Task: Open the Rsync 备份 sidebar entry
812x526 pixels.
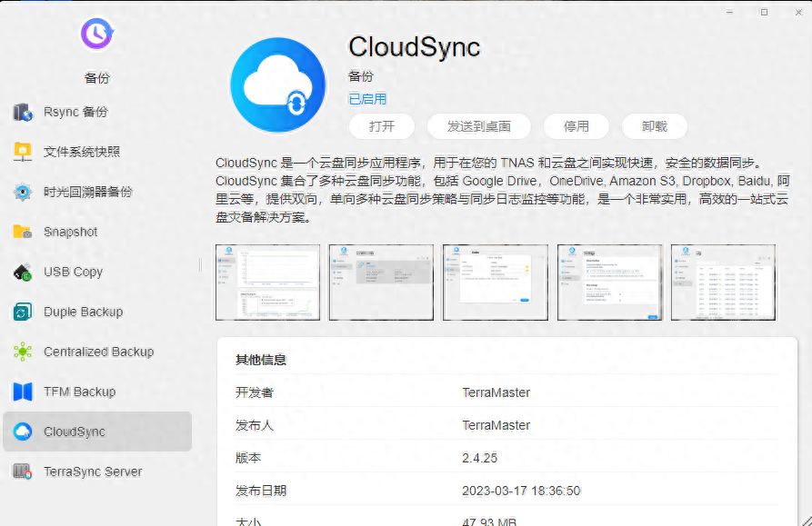Action: click(97, 112)
